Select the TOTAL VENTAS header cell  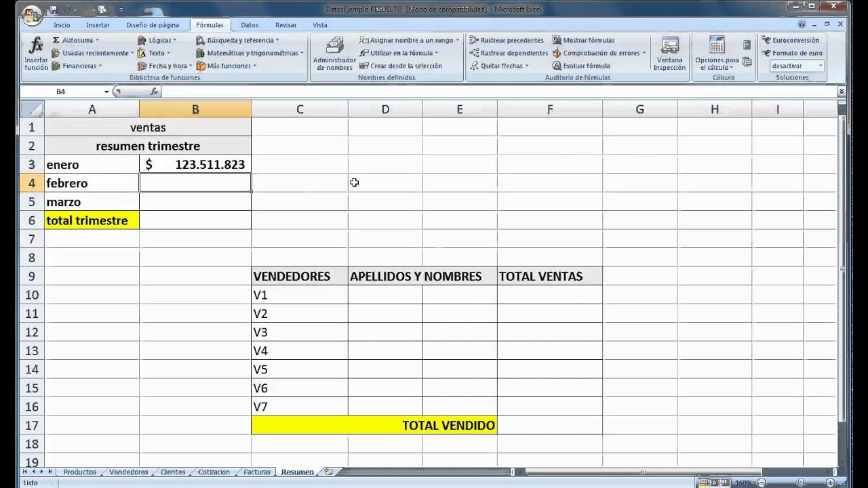(x=550, y=276)
